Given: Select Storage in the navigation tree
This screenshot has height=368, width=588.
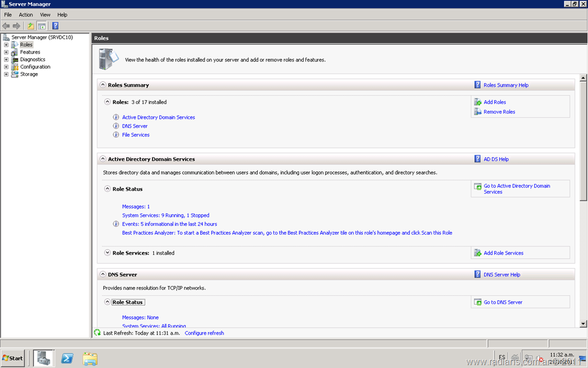Looking at the screenshot, I should (29, 74).
